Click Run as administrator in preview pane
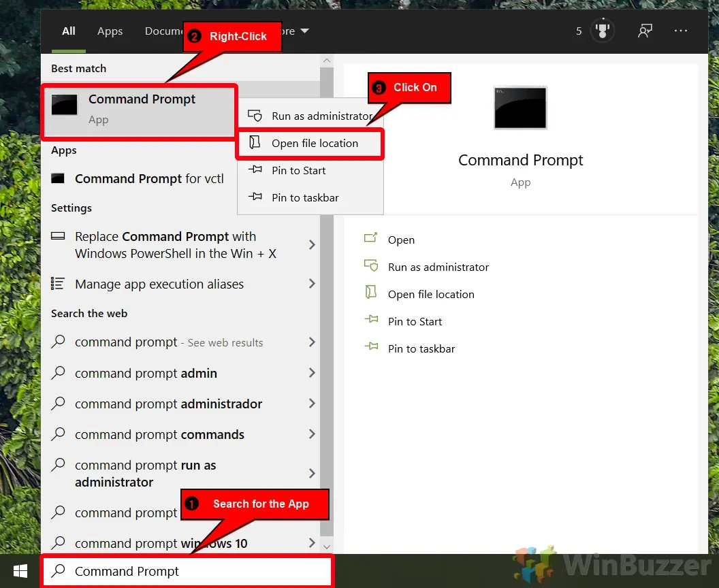719x588 pixels. (438, 267)
